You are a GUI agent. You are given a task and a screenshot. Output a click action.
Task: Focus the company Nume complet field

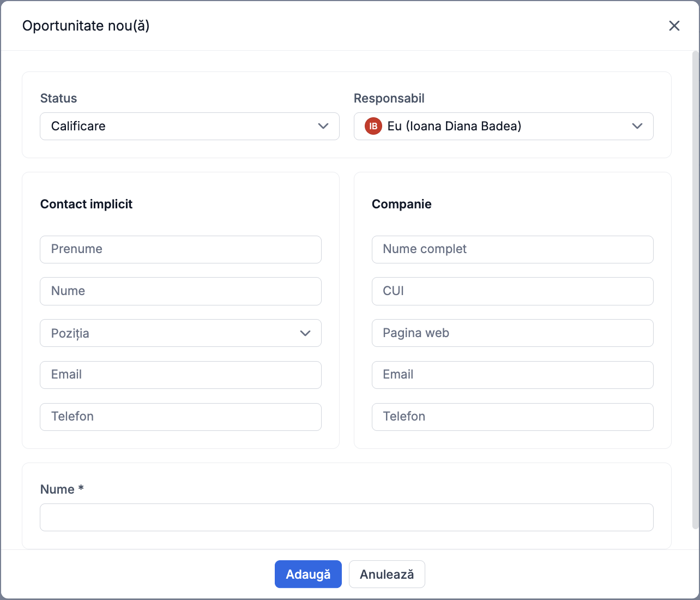click(x=512, y=249)
